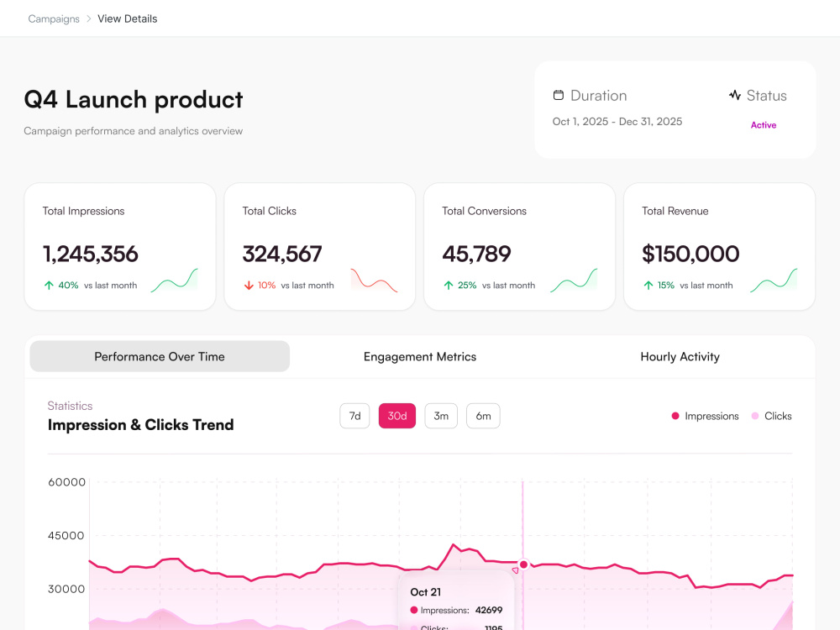Click the 42699 impressions tooltip value
This screenshot has width=840, height=630.
[x=489, y=610]
